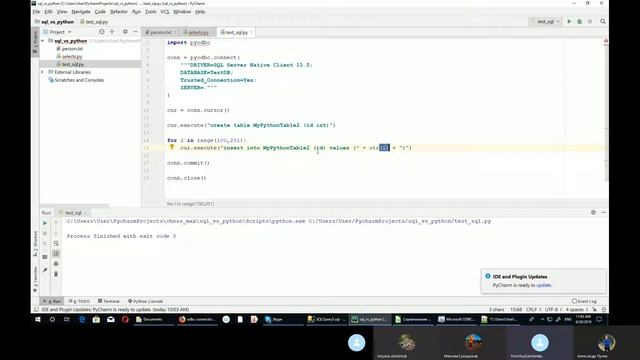Hide the Project tool window
640x360 pixels.
coord(136,32)
